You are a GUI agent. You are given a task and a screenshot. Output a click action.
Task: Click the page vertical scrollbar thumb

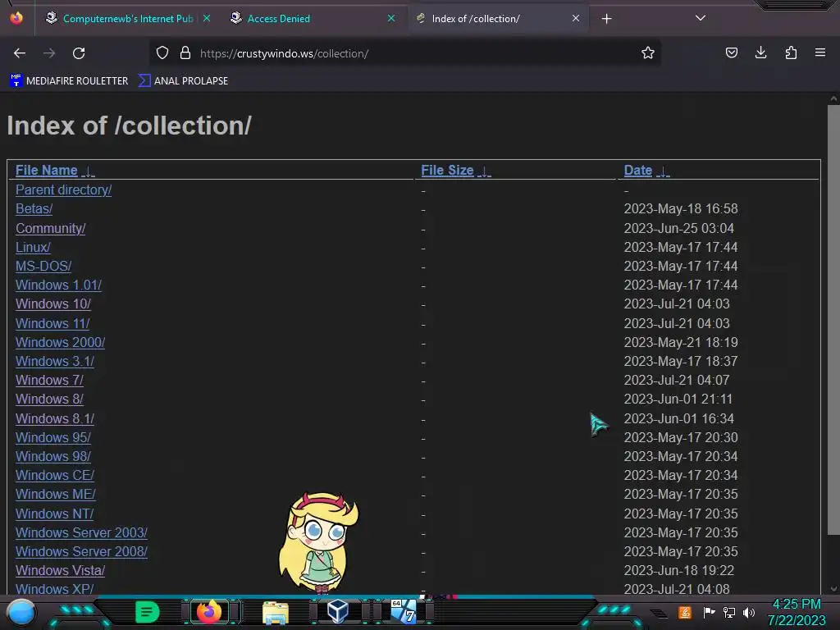point(833,319)
